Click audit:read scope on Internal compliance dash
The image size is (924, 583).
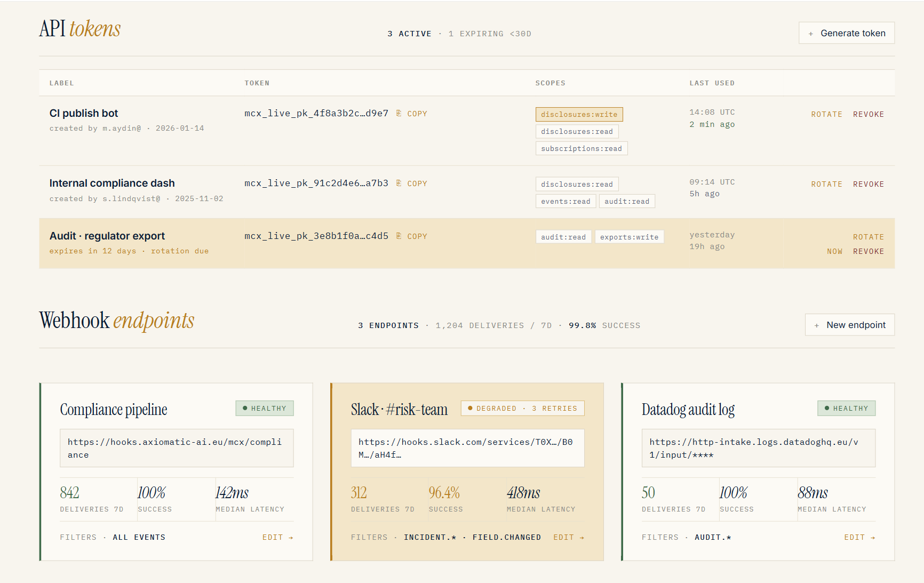click(x=627, y=201)
